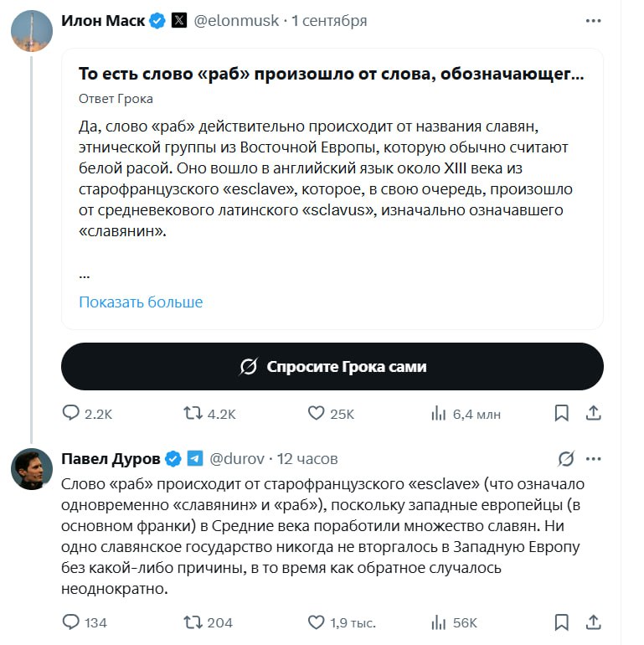The width and height of the screenshot is (644, 645).
Task: Open more options on Durov's post
Action: [x=593, y=458]
